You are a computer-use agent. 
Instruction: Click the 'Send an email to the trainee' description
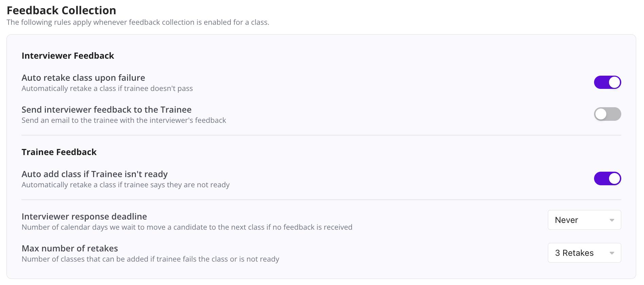pyautogui.click(x=124, y=120)
